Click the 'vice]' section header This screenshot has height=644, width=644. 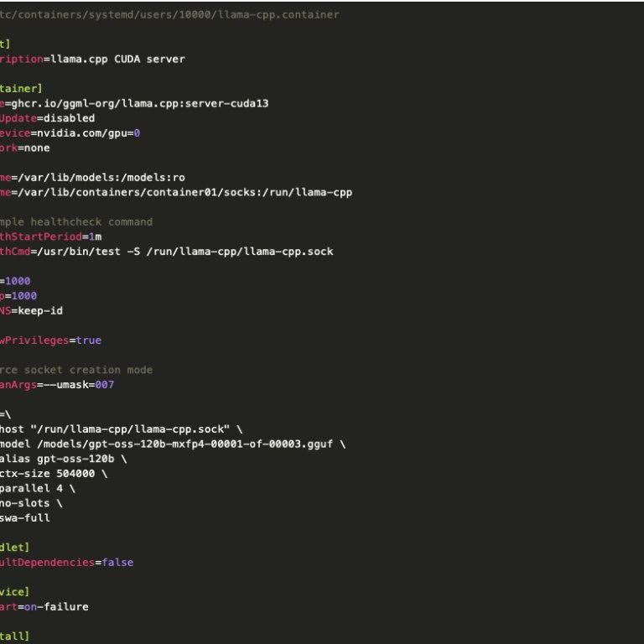click(x=15, y=592)
